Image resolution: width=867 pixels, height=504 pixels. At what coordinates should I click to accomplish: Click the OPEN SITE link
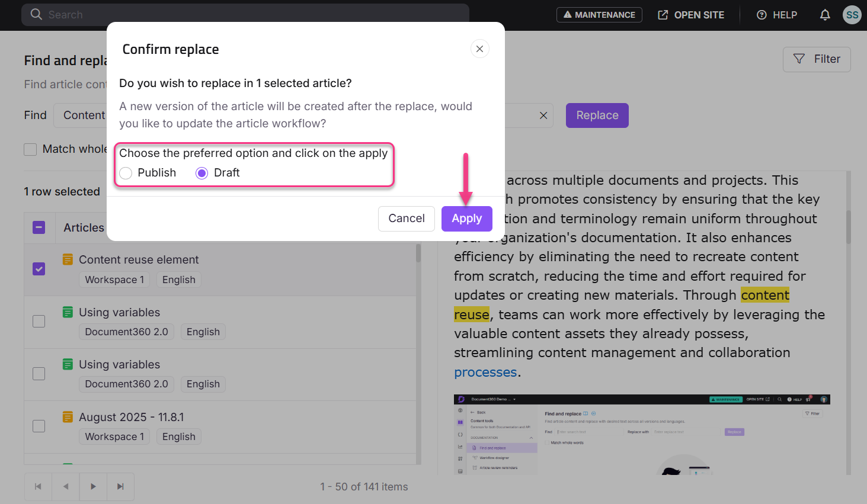691,15
